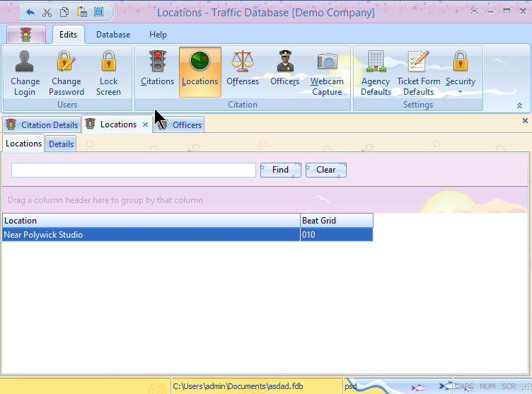Click the Paste clipboard icon
The height and width of the screenshot is (394, 532).
82,13
